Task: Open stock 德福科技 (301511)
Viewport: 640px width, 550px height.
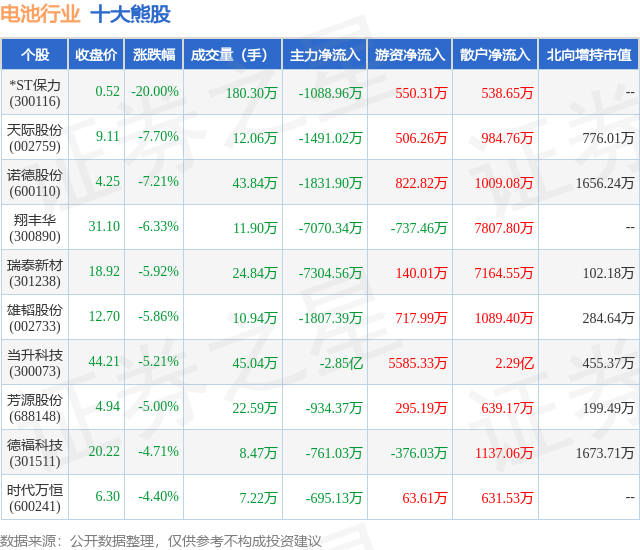Action: (x=35, y=453)
